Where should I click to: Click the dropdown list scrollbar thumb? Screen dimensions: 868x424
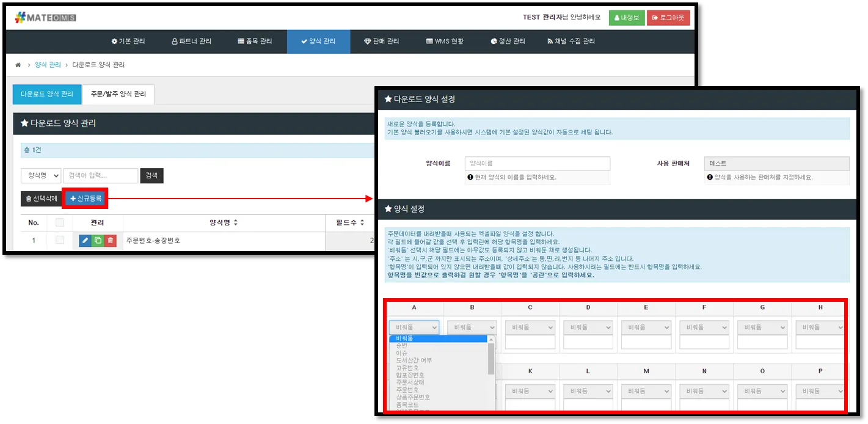pyautogui.click(x=491, y=359)
